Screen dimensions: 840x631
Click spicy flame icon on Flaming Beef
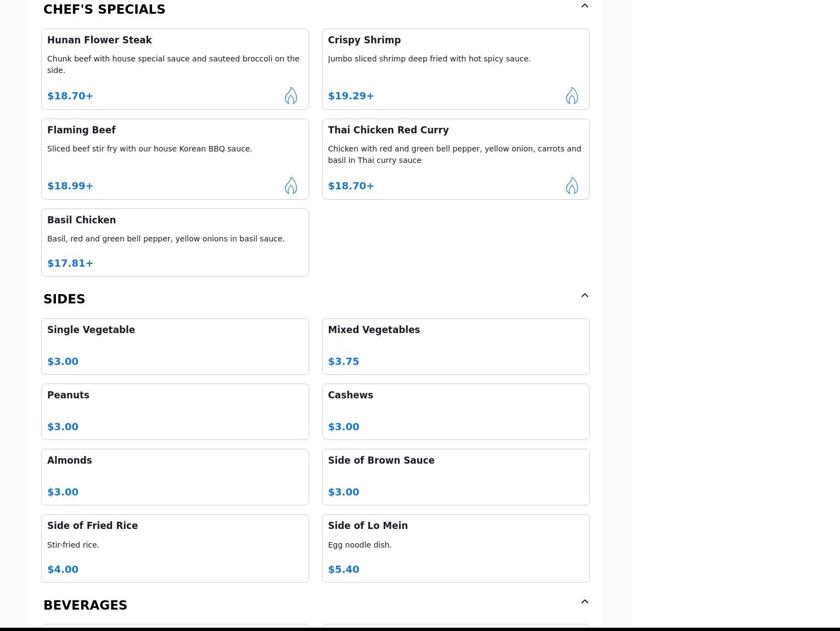[x=290, y=186]
